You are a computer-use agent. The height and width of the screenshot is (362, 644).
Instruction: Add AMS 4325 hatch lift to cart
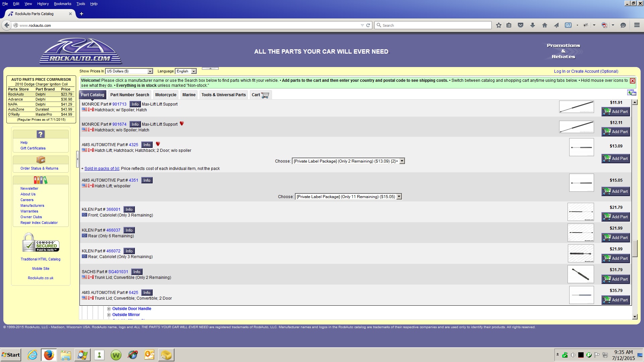615,159
